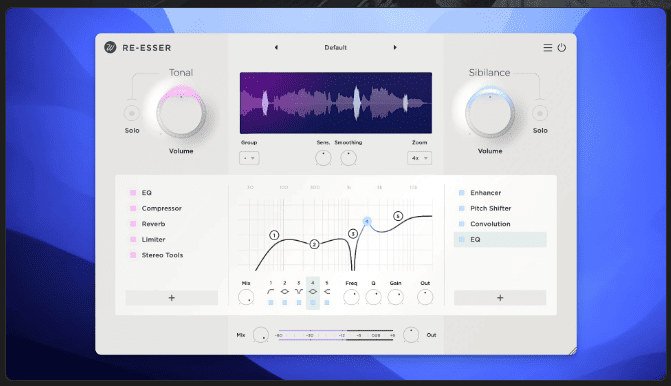Select Limiter in the Tonal list

(x=153, y=240)
